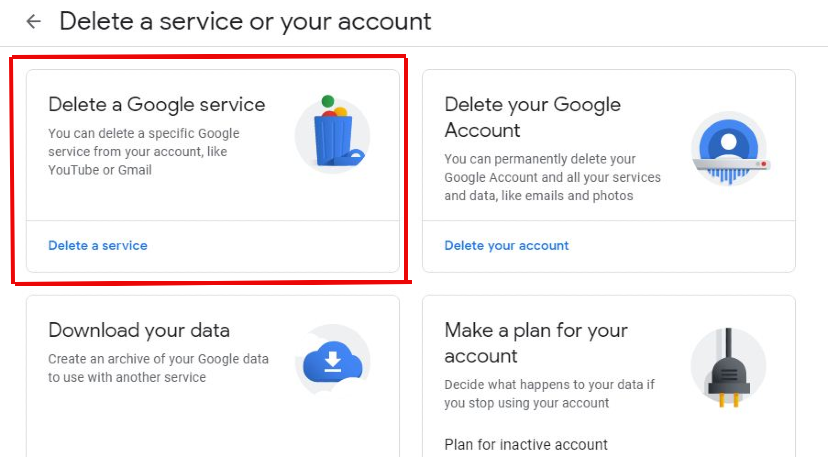The width and height of the screenshot is (828, 458).
Task: Click the permanently delete account description
Action: click(x=552, y=177)
